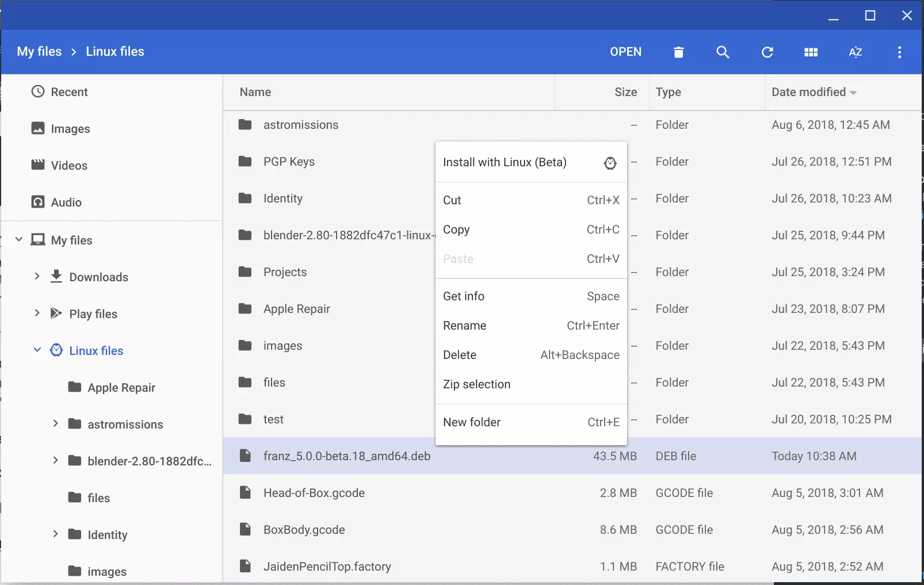The height and width of the screenshot is (585, 924).
Task: Expand the Play files tree item
Action: (37, 313)
